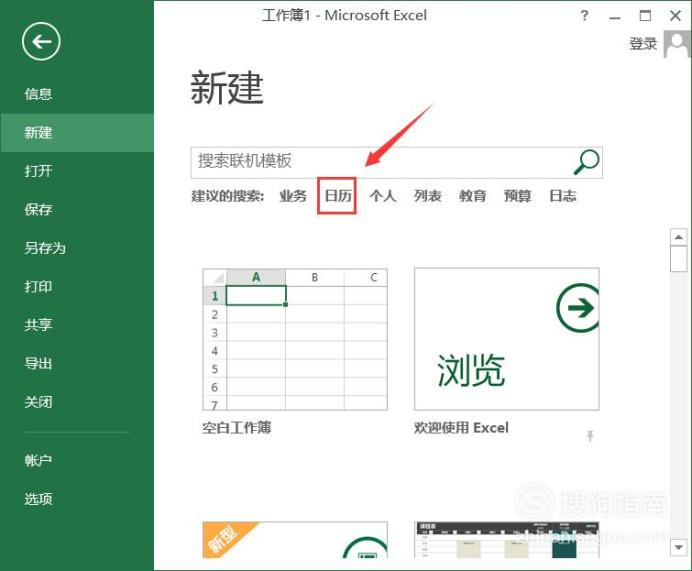
Task: Open the 共享 page
Action: click(38, 325)
